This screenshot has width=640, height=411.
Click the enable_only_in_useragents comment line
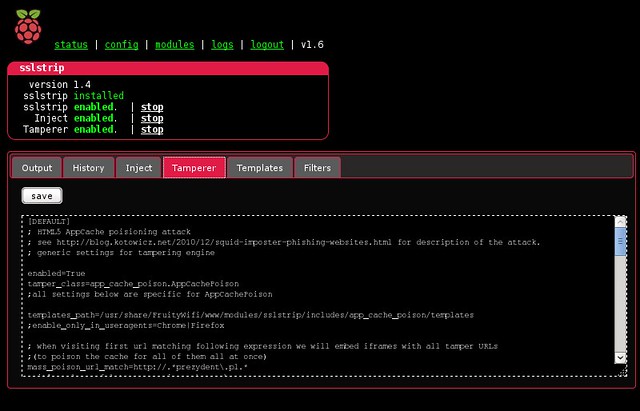(126, 325)
